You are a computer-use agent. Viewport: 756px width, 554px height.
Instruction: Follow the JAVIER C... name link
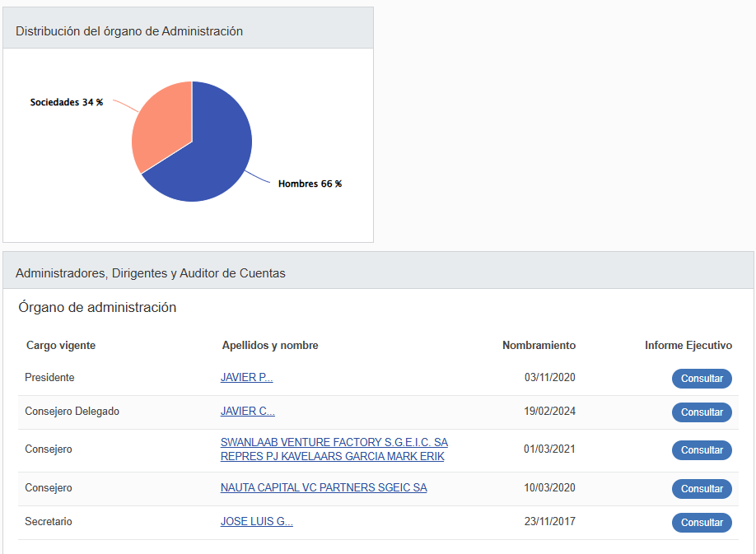pyautogui.click(x=247, y=412)
